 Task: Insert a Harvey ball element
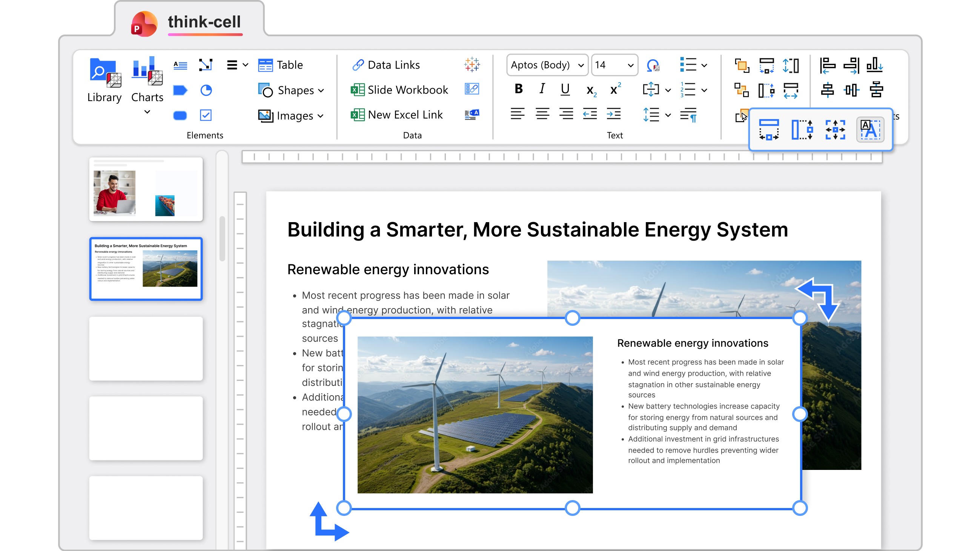tap(206, 90)
